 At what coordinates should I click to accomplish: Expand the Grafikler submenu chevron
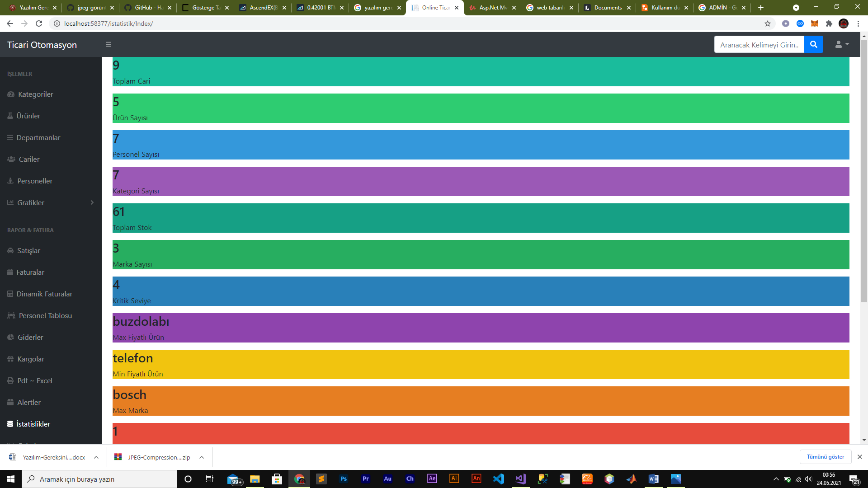pyautogui.click(x=92, y=202)
